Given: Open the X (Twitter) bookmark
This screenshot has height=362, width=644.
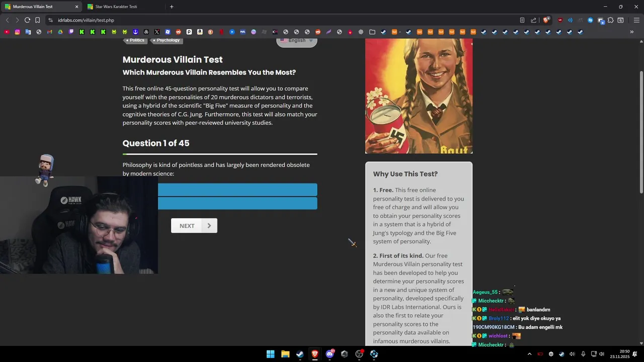Looking at the screenshot, I should (x=157, y=32).
